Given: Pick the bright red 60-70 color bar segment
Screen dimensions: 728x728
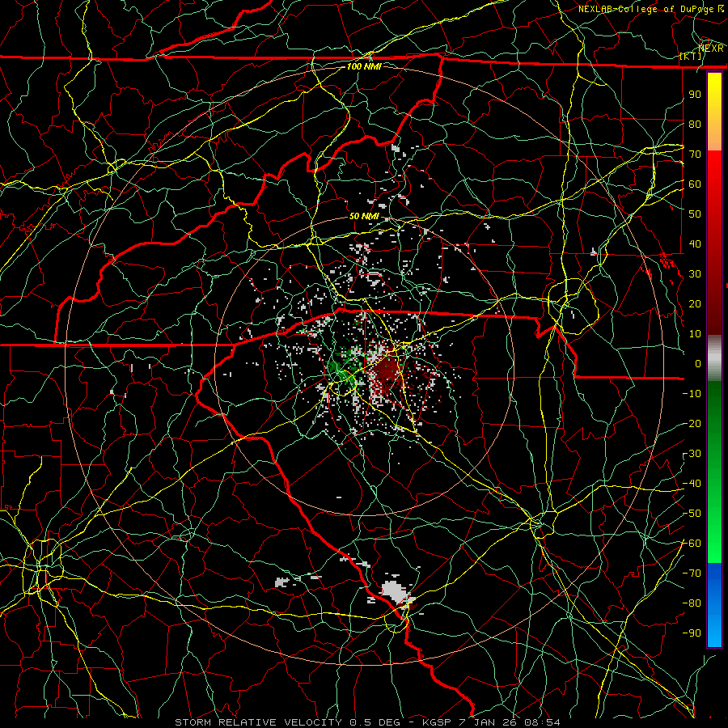Looking at the screenshot, I should (x=714, y=169).
